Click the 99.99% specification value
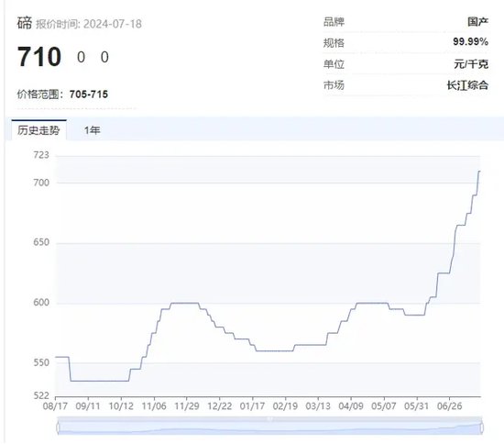 click(471, 41)
